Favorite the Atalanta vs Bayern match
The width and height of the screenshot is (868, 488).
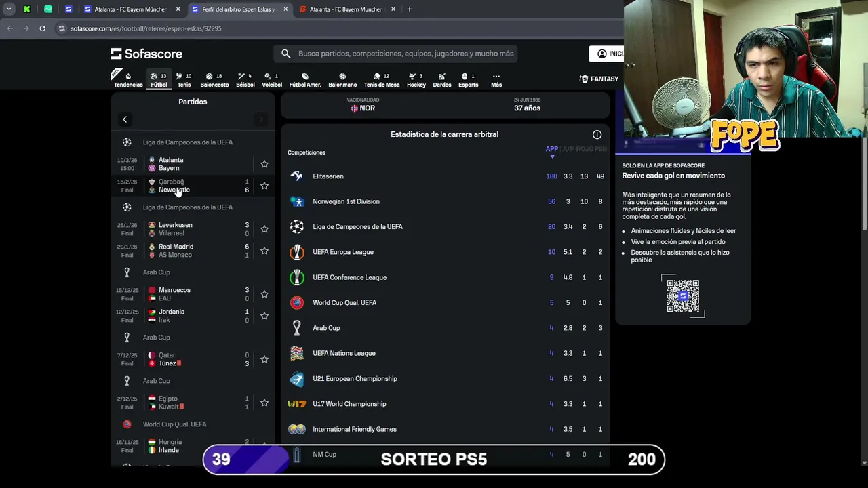pyautogui.click(x=264, y=164)
